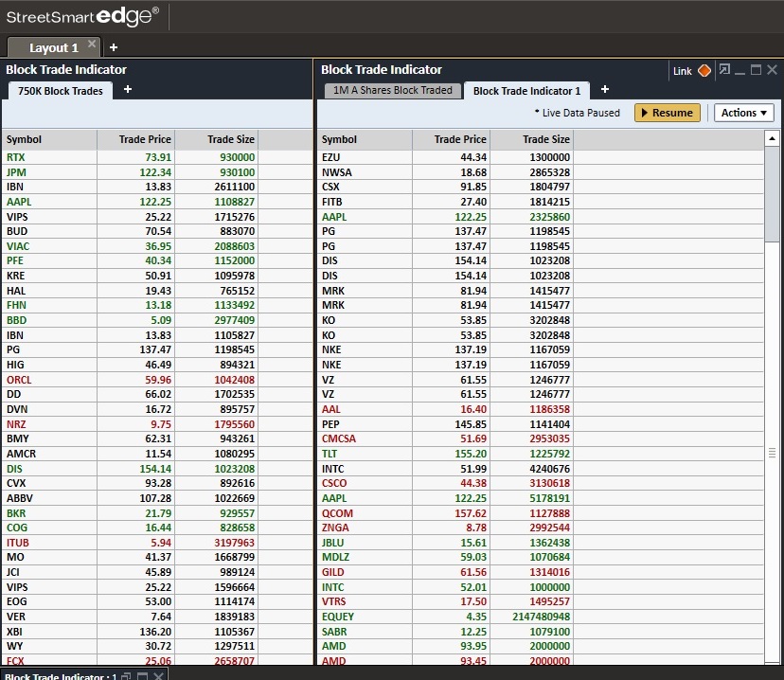784x680 pixels.
Task: Click trade size 2147480948
Action: tap(541, 617)
